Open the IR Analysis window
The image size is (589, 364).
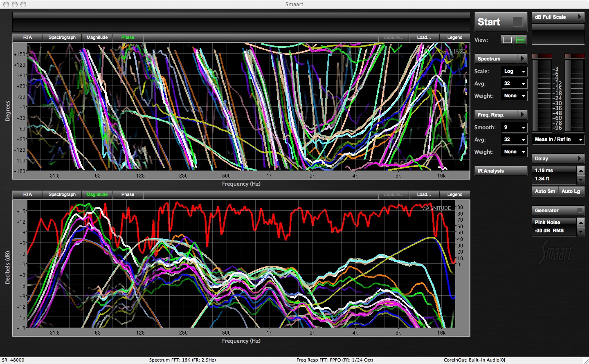501,171
